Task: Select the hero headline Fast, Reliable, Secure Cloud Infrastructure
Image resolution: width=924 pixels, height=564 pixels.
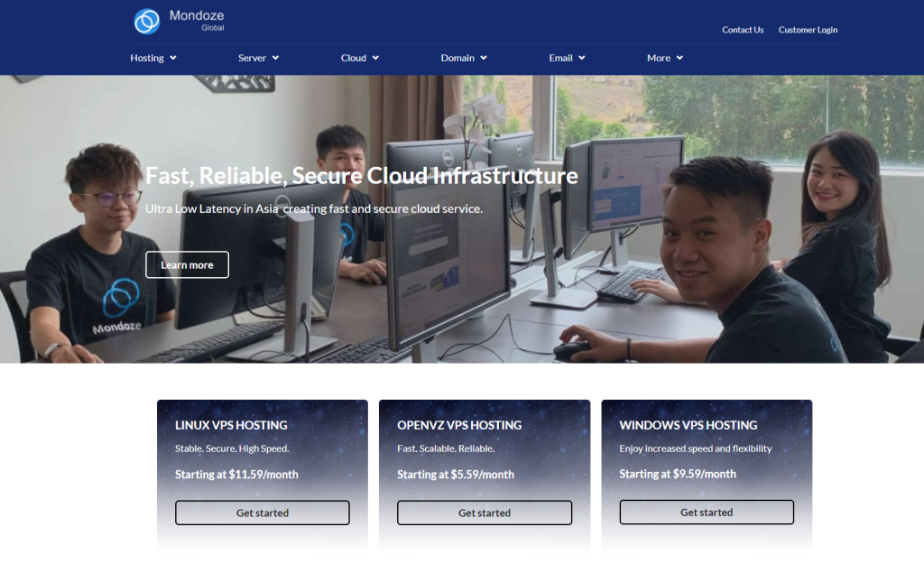Action: (361, 176)
